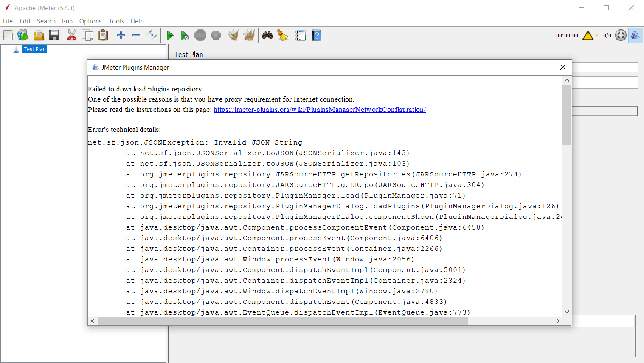Click the horizontal scrollbar in error dialog
This screenshot has height=363, width=644.
click(x=283, y=321)
